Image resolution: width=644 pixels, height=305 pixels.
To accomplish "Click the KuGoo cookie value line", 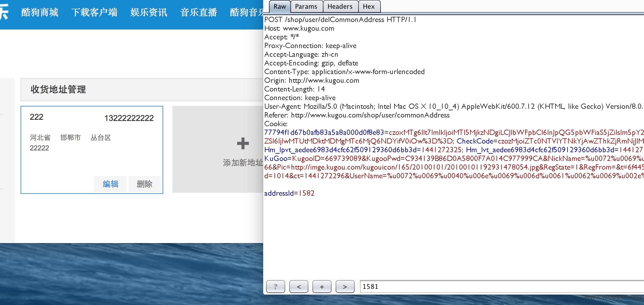I will tap(454, 159).
